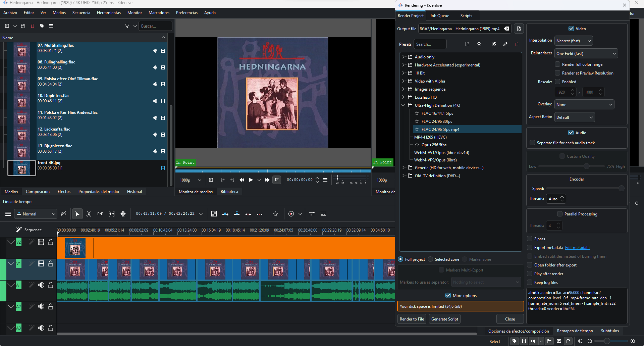This screenshot has width=644, height=346.
Task: Enable the 2 pass checkbox
Action: (x=530, y=239)
